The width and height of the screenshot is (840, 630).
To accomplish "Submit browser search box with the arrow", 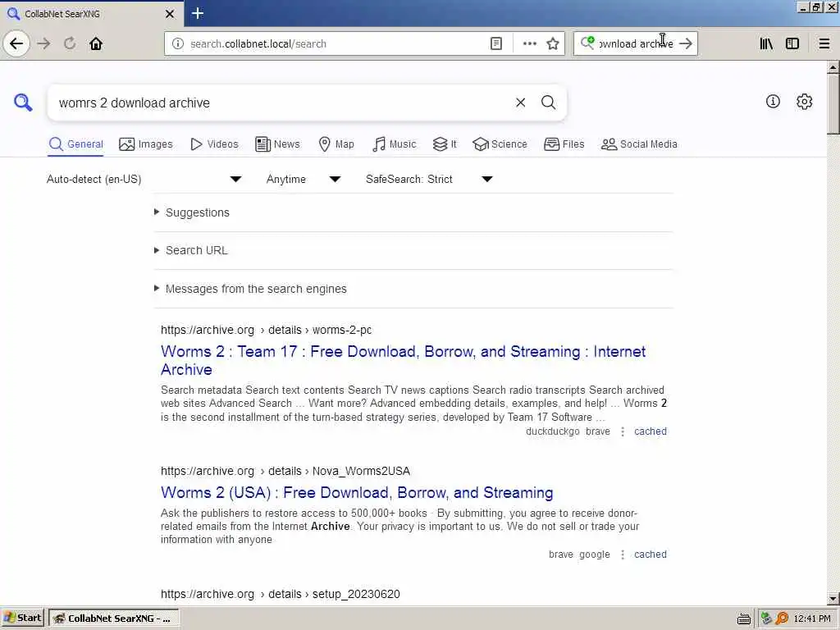I will [x=686, y=43].
